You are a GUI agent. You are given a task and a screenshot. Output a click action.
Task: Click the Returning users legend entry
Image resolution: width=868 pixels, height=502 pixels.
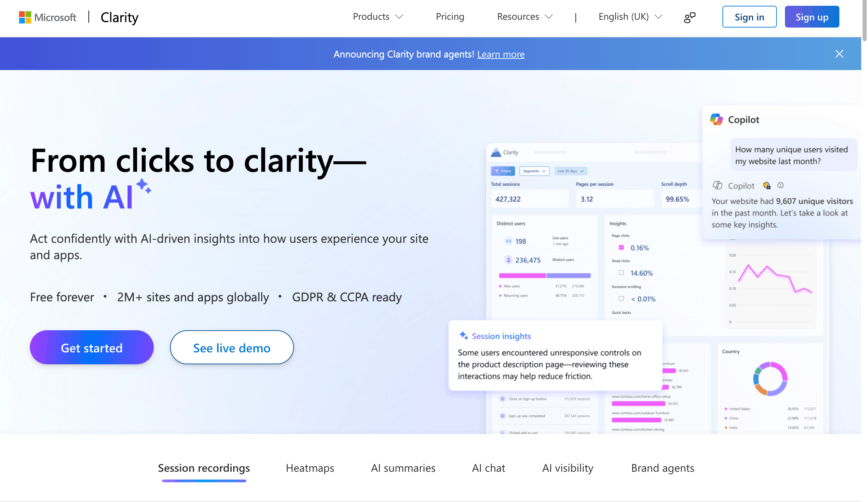[513, 296]
